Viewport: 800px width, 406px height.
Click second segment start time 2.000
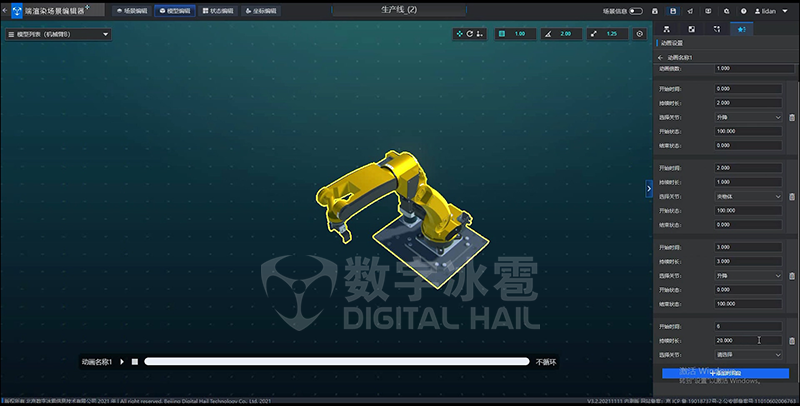pyautogui.click(x=747, y=168)
